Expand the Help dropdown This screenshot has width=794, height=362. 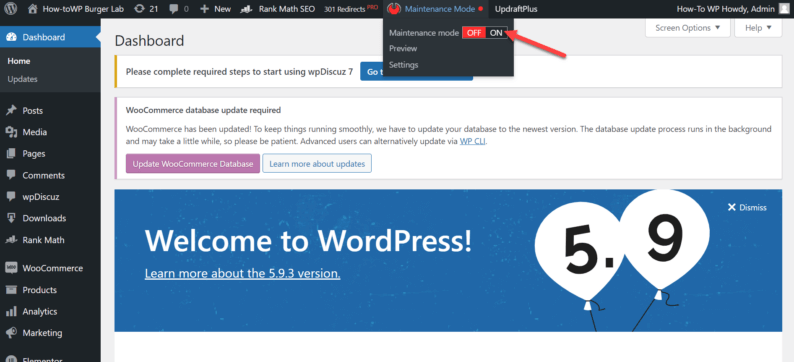[758, 28]
